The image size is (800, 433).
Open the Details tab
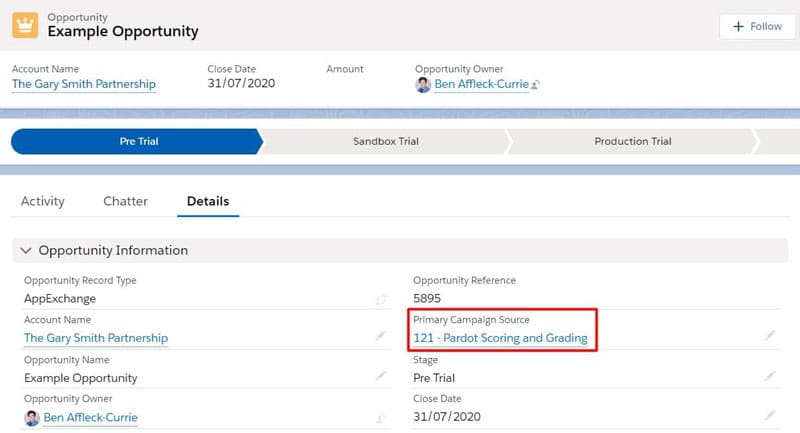208,201
